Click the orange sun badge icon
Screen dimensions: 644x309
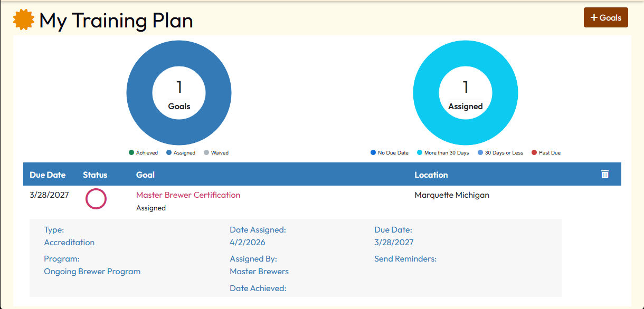coord(24,21)
